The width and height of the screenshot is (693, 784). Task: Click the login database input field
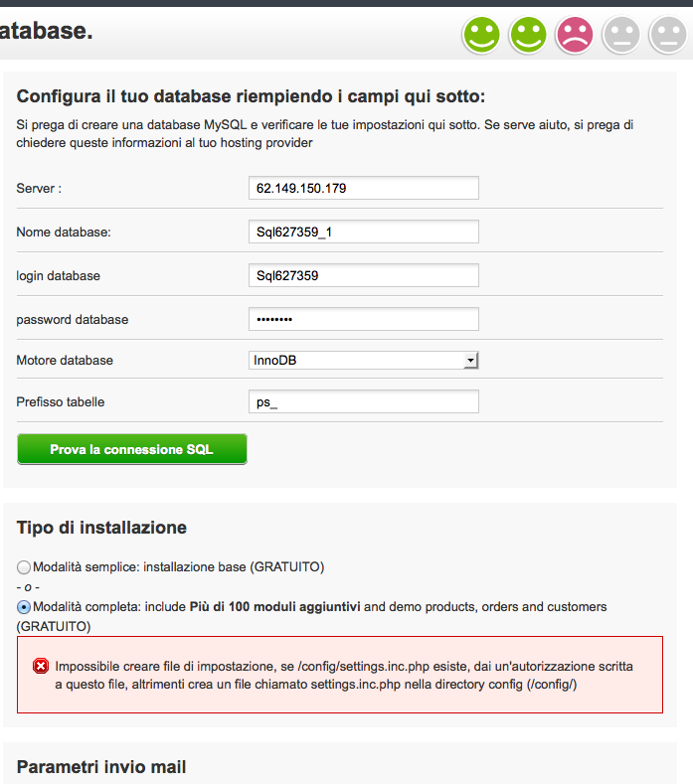click(x=363, y=275)
